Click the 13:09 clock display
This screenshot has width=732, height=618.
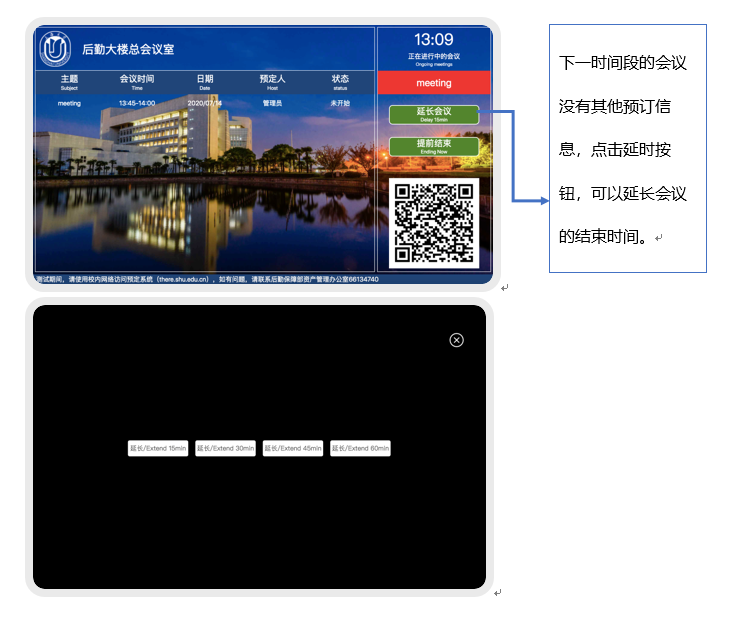pyautogui.click(x=434, y=39)
